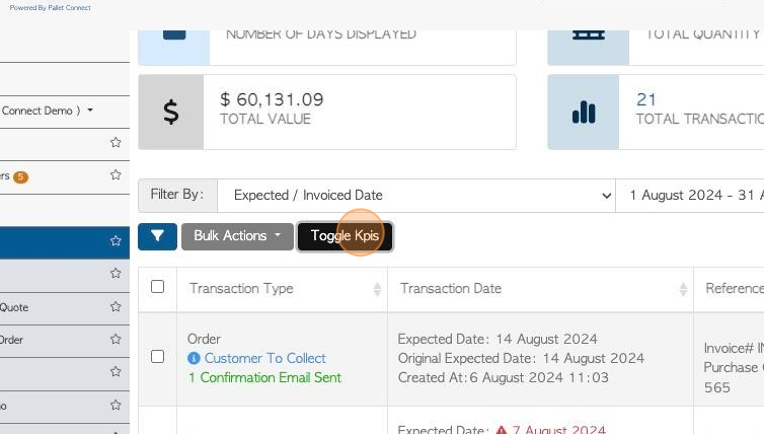This screenshot has height=434, width=764.
Task: Toggle Kpis visibility button
Action: [x=345, y=236]
